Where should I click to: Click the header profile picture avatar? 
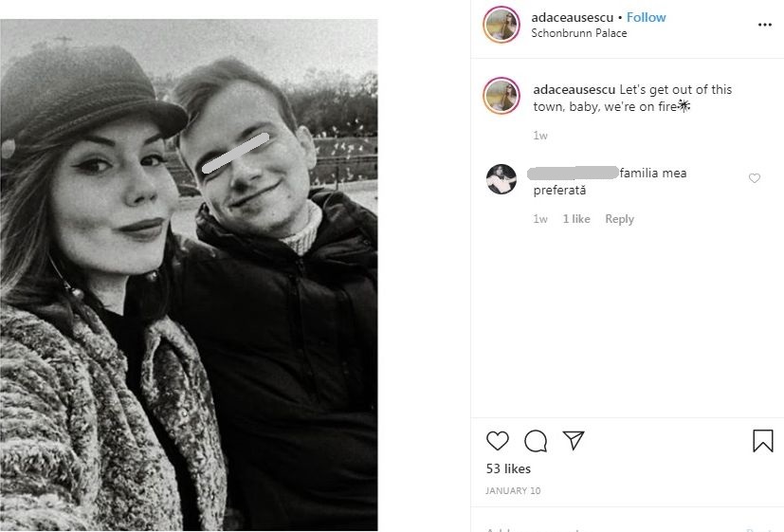pyautogui.click(x=501, y=25)
